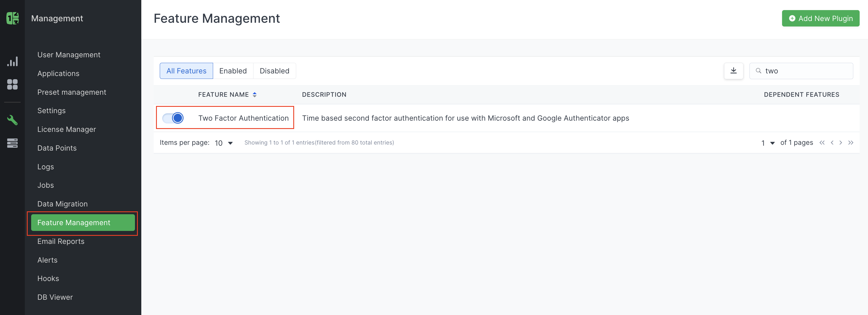The height and width of the screenshot is (315, 868).
Task: Click the search magnifier in search field
Action: (x=758, y=71)
